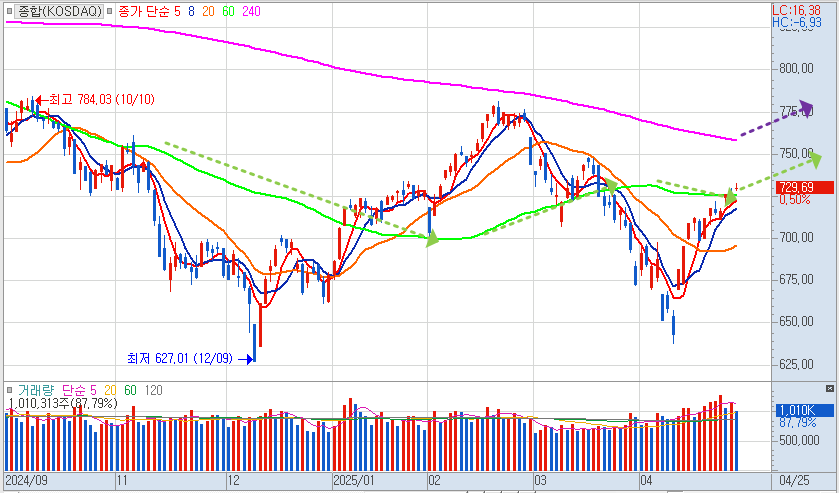The width and height of the screenshot is (839, 493).
Task: Select the green 60-day price moving average label
Action: [228, 11]
